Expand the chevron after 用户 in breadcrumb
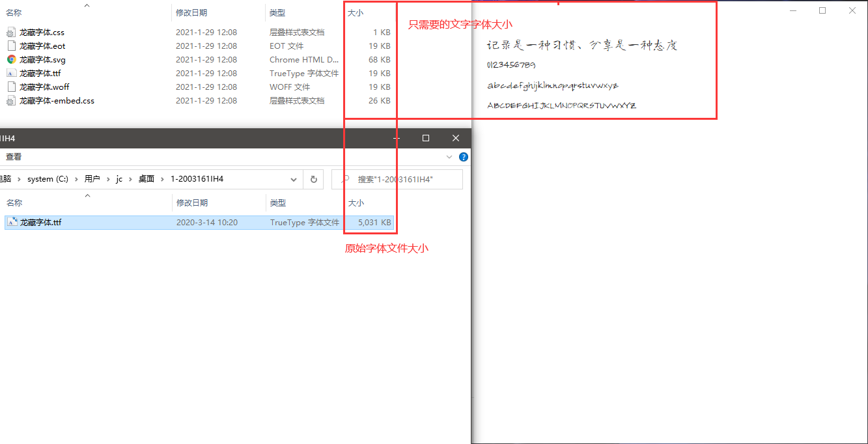The width and height of the screenshot is (868, 444). (x=108, y=179)
